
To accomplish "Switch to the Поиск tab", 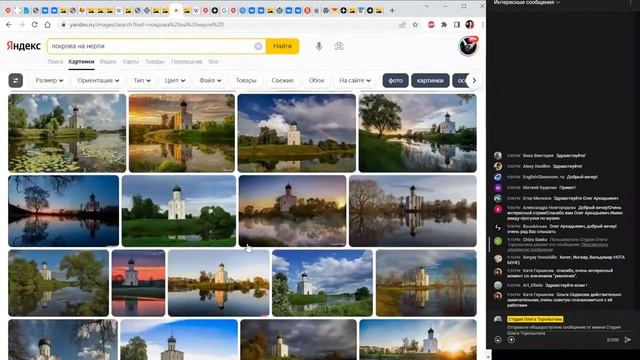I will [x=55, y=62].
